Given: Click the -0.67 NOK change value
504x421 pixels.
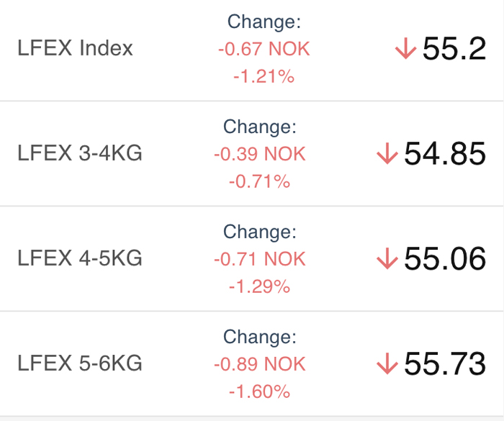Looking at the screenshot, I should [264, 49].
